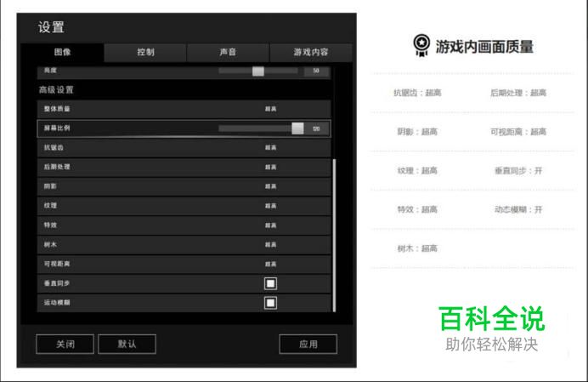The height and width of the screenshot is (382, 588).
Task: Click the medal icon beside 游戏内画面质量
Action: pos(421,45)
